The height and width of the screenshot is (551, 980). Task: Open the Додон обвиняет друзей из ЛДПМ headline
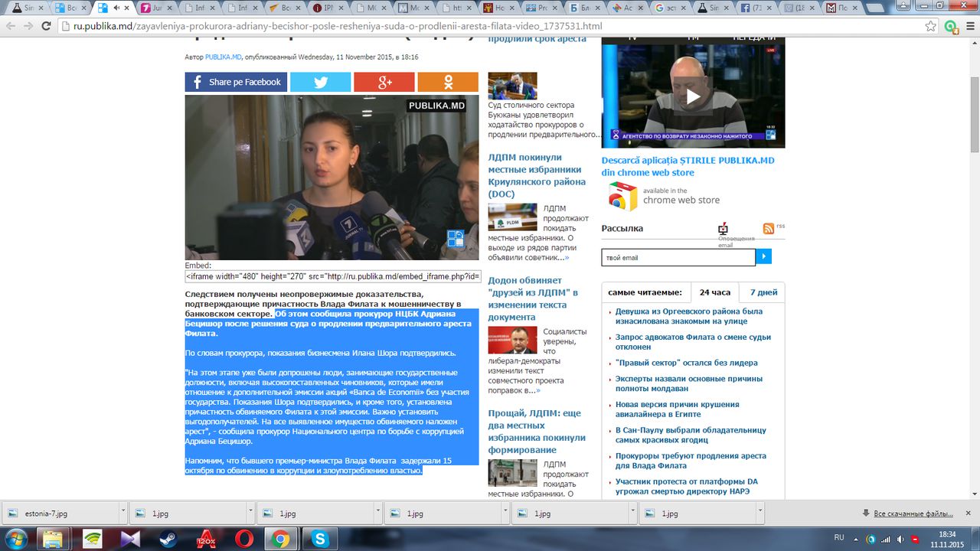point(533,298)
